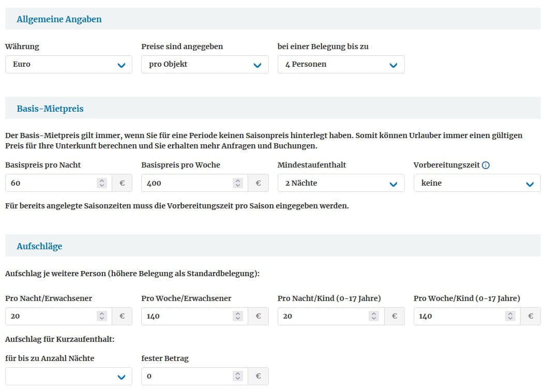Click the info icon next to Vorbereitungszeit

486,165
